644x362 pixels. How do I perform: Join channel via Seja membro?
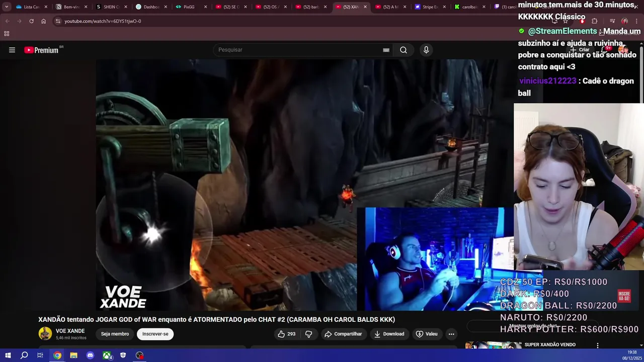115,334
